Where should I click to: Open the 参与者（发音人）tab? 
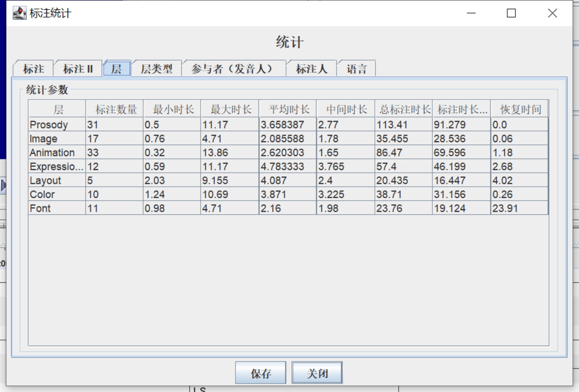click(233, 69)
